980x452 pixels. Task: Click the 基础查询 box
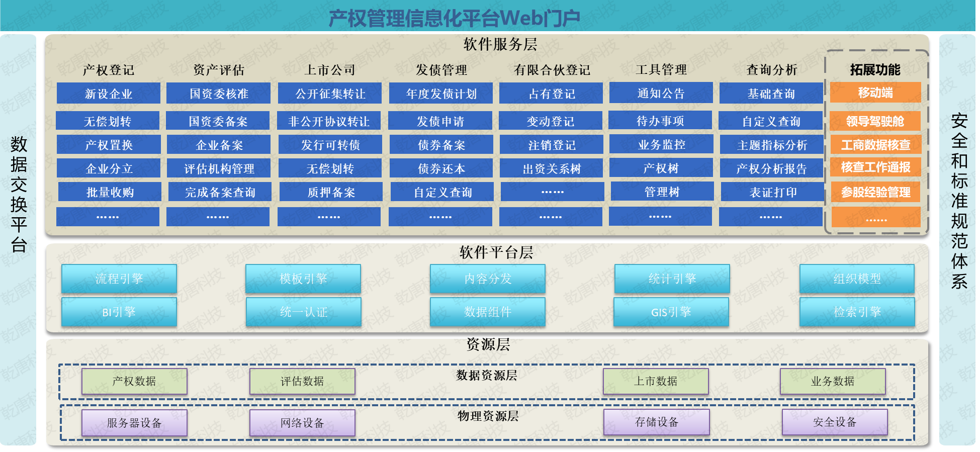pyautogui.click(x=771, y=94)
